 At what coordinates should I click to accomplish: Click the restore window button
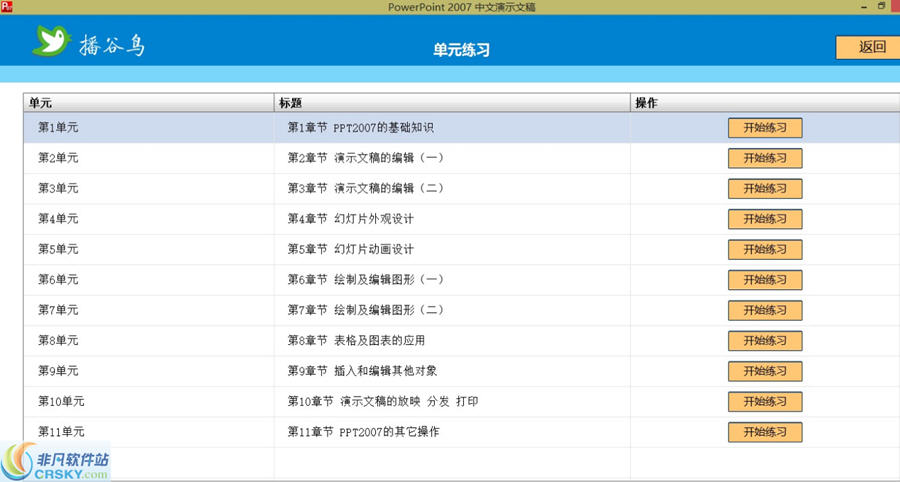881,6
